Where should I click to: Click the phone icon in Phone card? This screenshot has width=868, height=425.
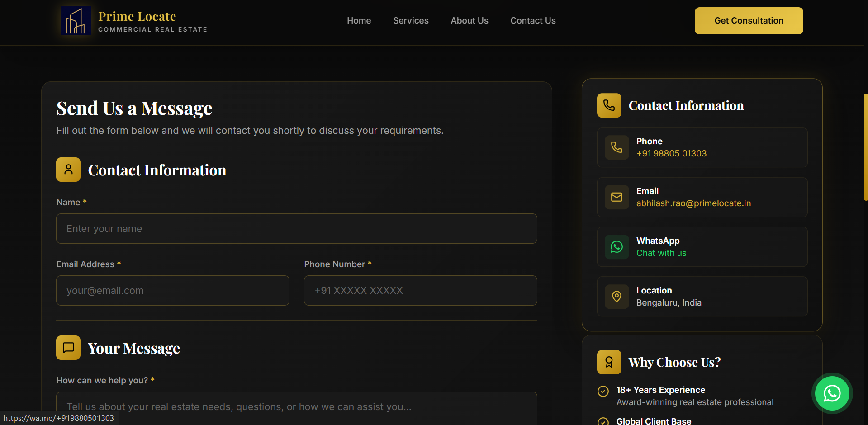point(617,147)
